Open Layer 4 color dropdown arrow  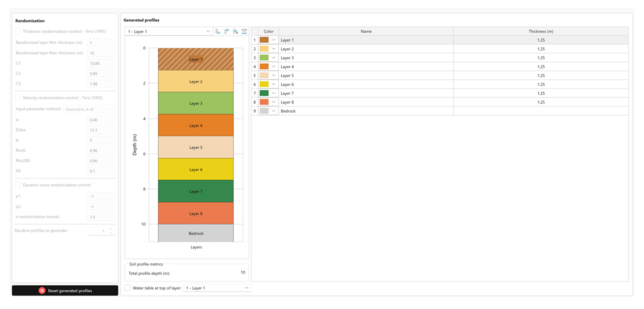(x=274, y=66)
